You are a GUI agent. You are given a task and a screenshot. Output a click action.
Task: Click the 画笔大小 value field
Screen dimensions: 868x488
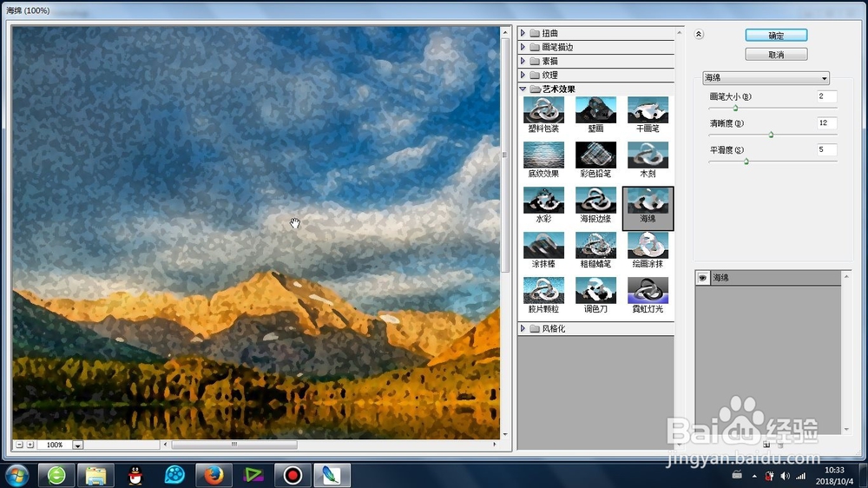[x=827, y=96]
